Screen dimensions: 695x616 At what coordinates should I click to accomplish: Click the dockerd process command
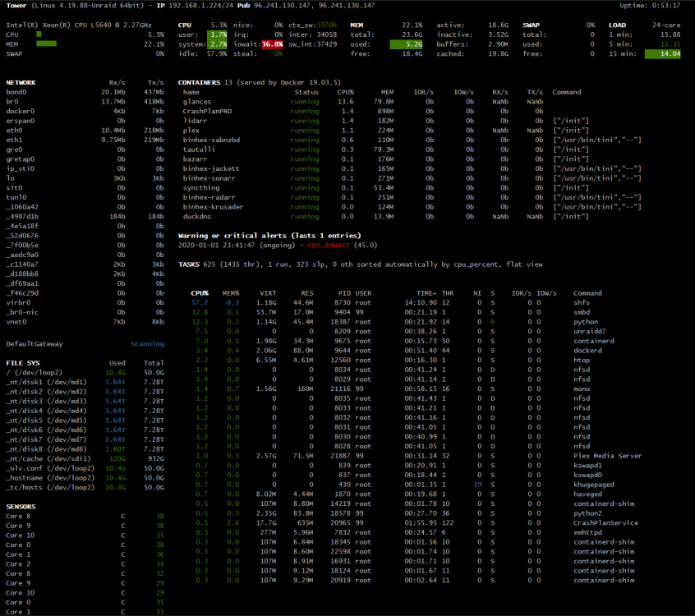point(587,351)
